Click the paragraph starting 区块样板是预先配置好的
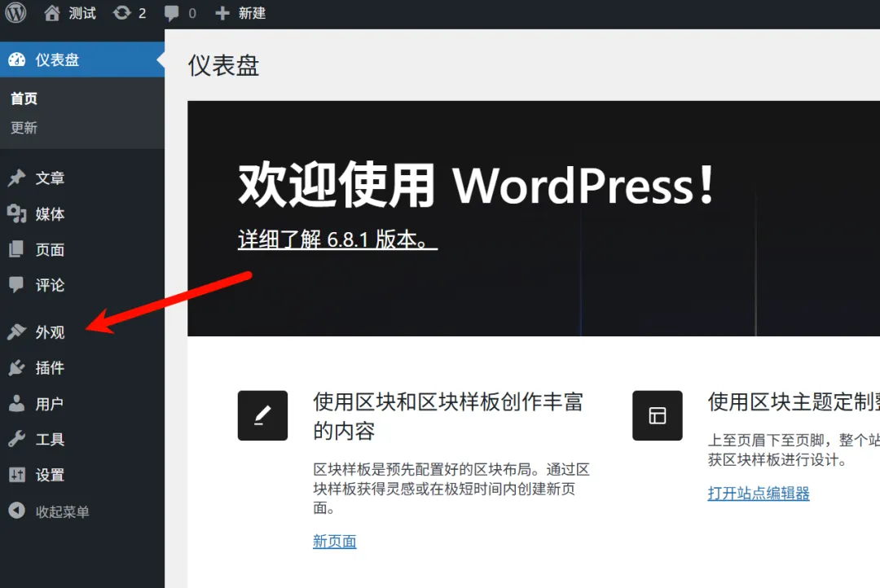 [451, 488]
